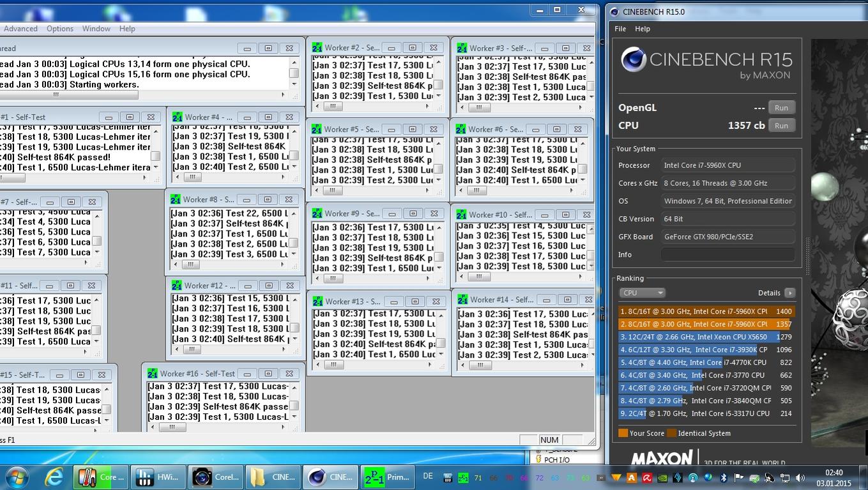The width and height of the screenshot is (868, 490).
Task: Open the Action Center flag icon
Action: pyautogui.click(x=738, y=478)
